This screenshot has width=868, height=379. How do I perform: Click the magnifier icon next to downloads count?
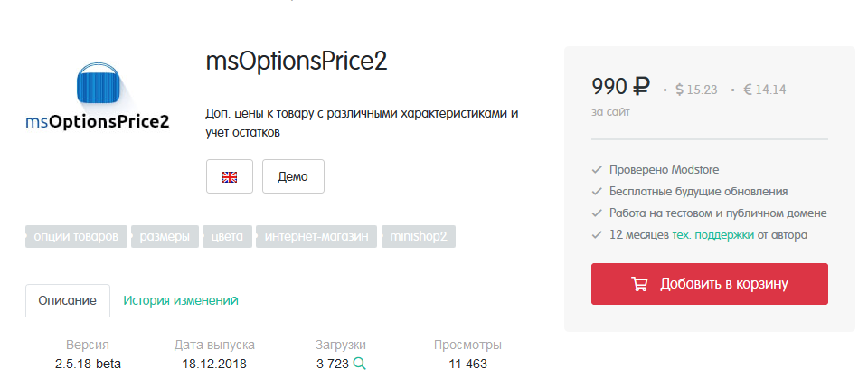click(359, 364)
